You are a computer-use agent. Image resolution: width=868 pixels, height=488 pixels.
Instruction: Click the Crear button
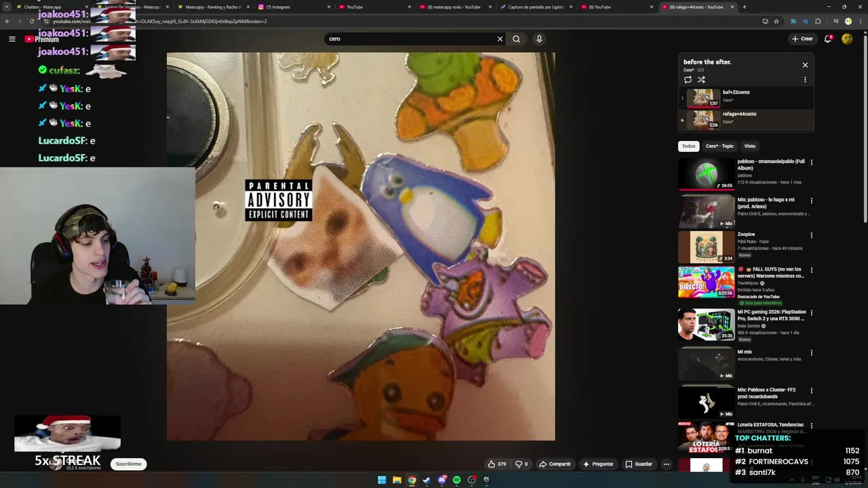click(802, 39)
